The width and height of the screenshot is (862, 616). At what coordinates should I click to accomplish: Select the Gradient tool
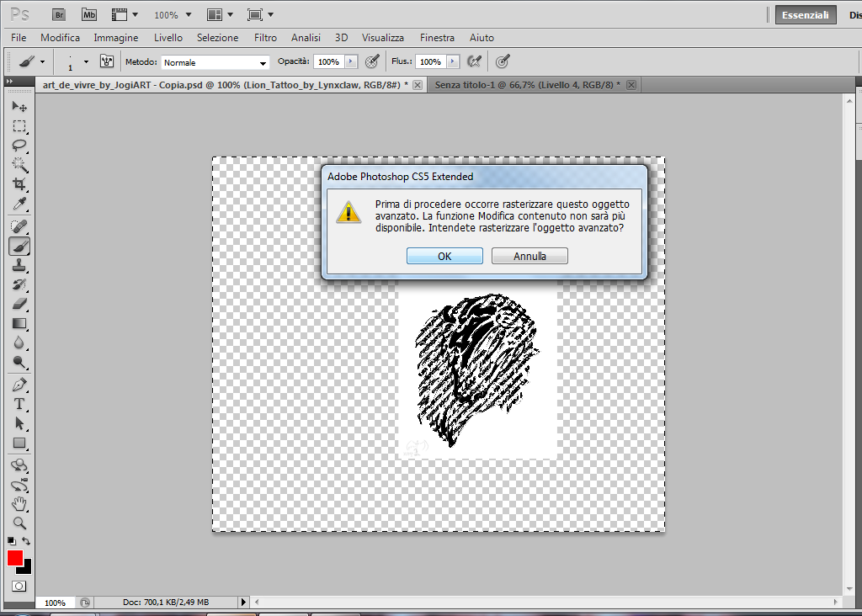[19, 324]
